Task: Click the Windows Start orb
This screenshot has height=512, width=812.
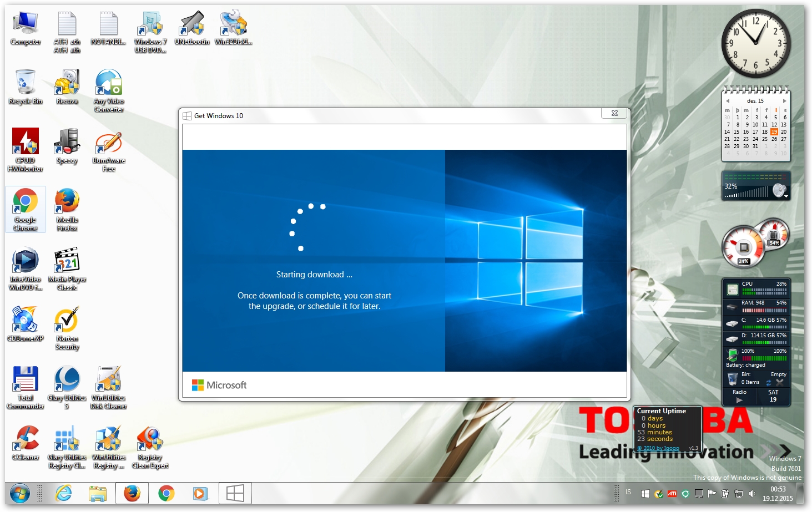Action: click(19, 493)
